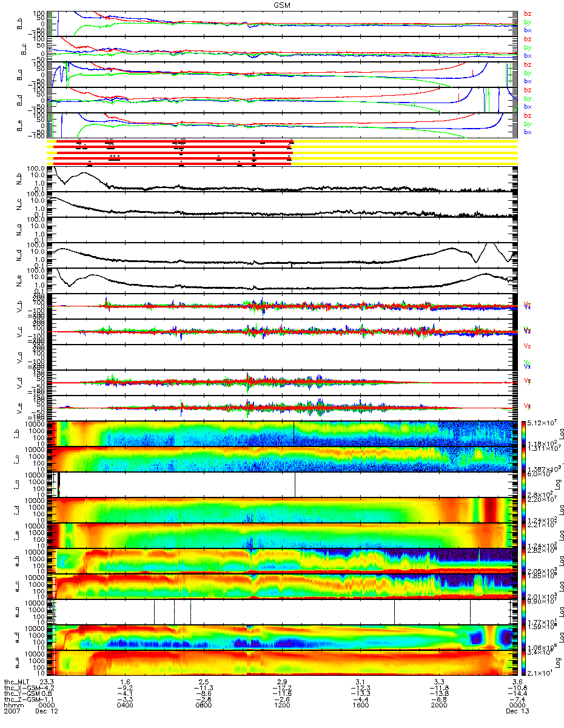Click the bz legend of B_b panel
564x728 pixels.
click(528, 13)
